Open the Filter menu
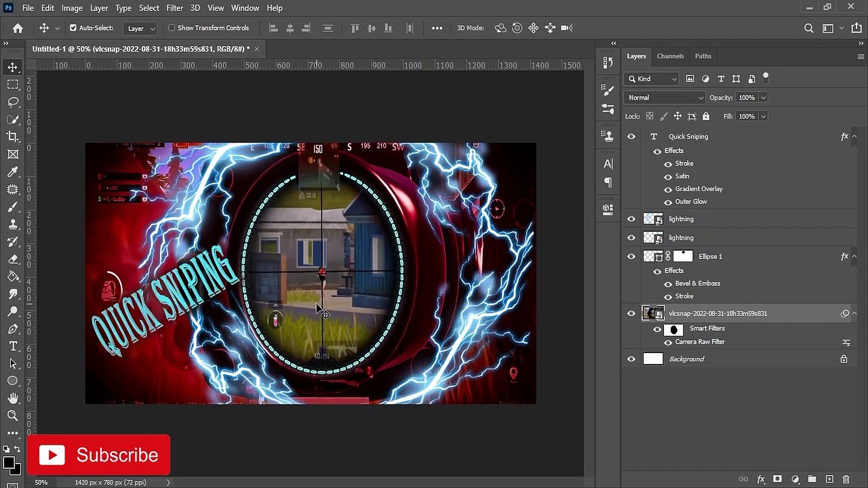Image resolution: width=868 pixels, height=488 pixels. coord(174,7)
